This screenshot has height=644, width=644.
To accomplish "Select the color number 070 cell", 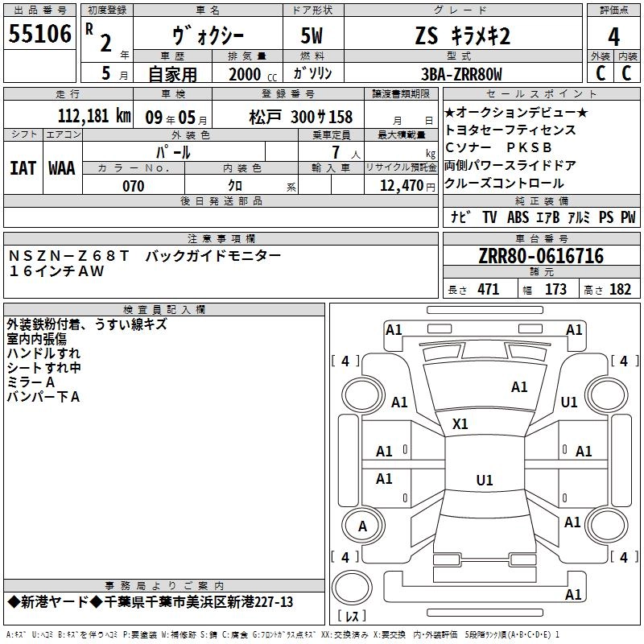I will coord(134,185).
